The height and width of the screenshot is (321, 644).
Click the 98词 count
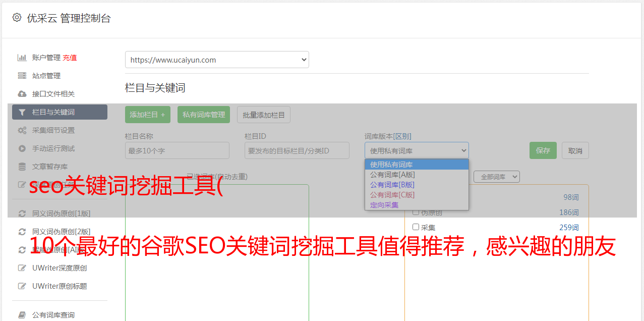coord(571,197)
